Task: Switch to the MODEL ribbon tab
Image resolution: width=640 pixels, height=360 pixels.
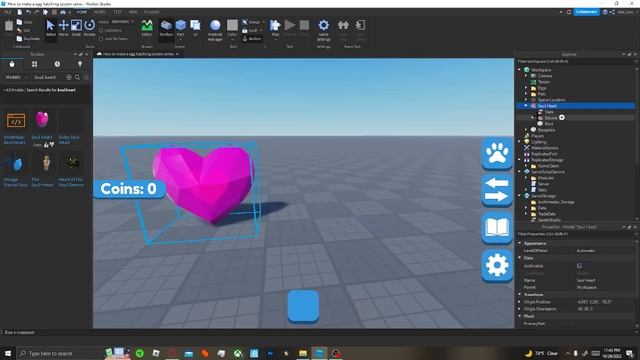Action: click(x=100, y=12)
